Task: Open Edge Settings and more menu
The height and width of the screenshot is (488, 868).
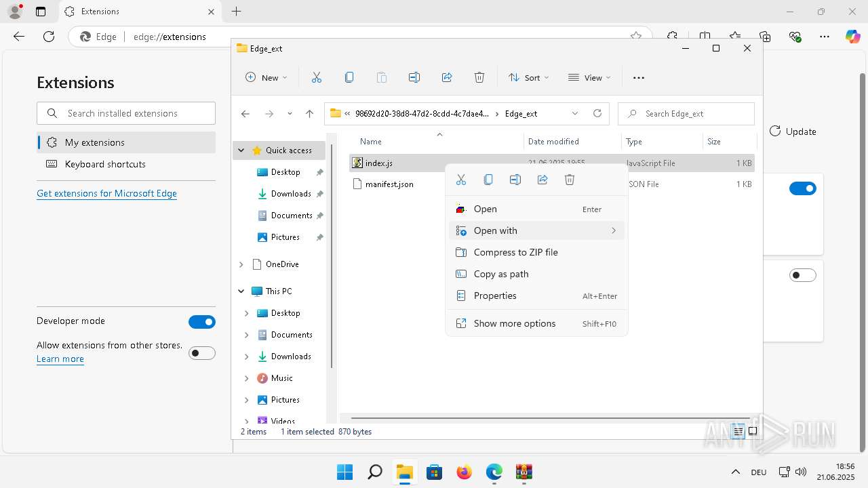Action: 825,37
